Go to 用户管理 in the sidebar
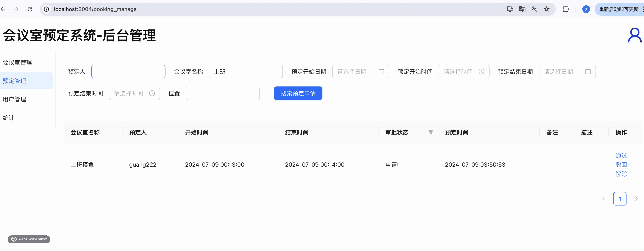Image resolution: width=644 pixels, height=251 pixels. pos(14,99)
